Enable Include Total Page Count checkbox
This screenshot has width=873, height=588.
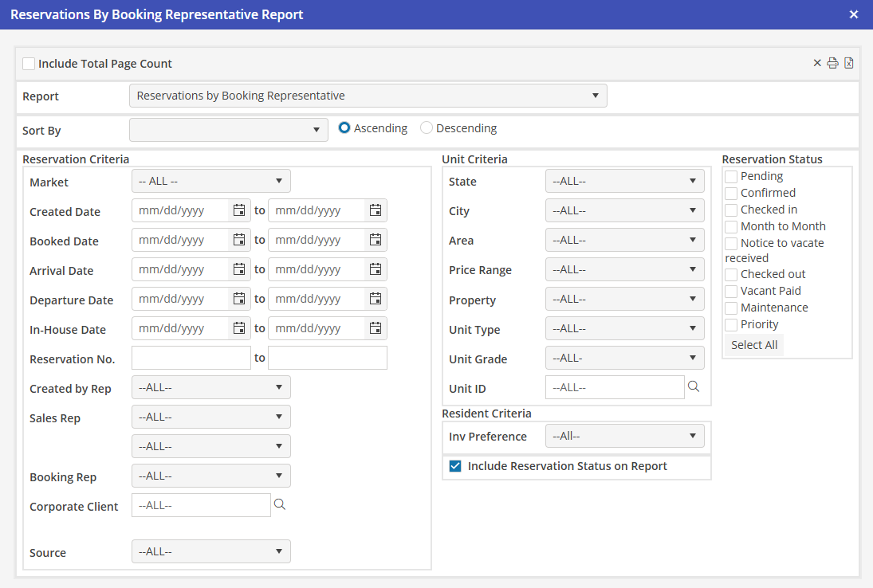[x=29, y=64]
